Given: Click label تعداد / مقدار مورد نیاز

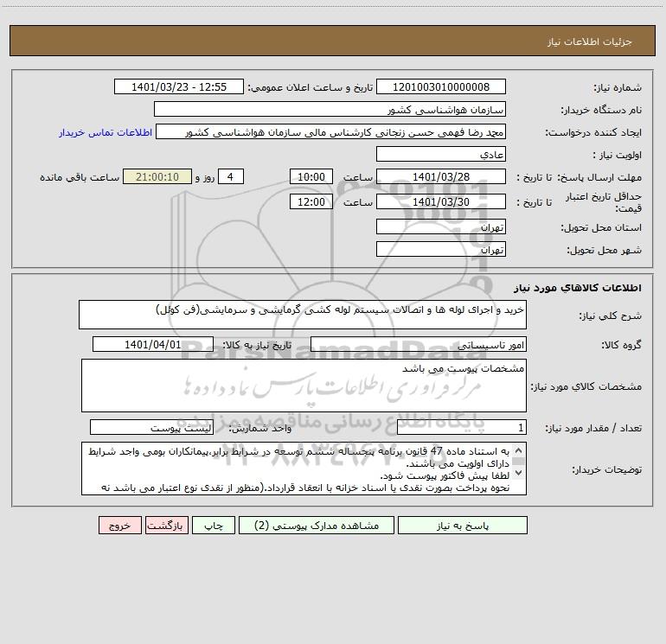Looking at the screenshot, I should coord(593,429).
